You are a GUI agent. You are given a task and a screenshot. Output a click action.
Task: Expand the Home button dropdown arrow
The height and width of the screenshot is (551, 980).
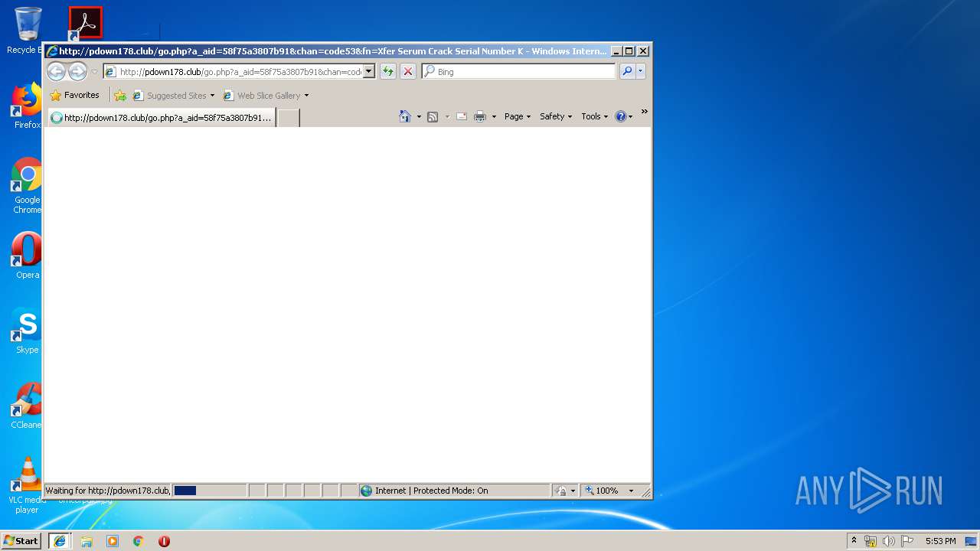(x=419, y=117)
